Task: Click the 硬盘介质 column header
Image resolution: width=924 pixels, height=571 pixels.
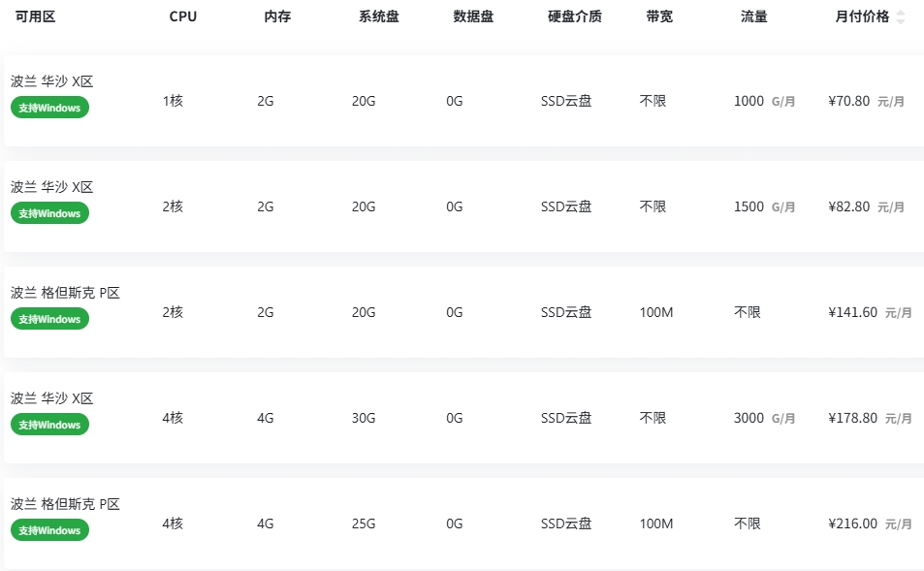Action: 575,16
